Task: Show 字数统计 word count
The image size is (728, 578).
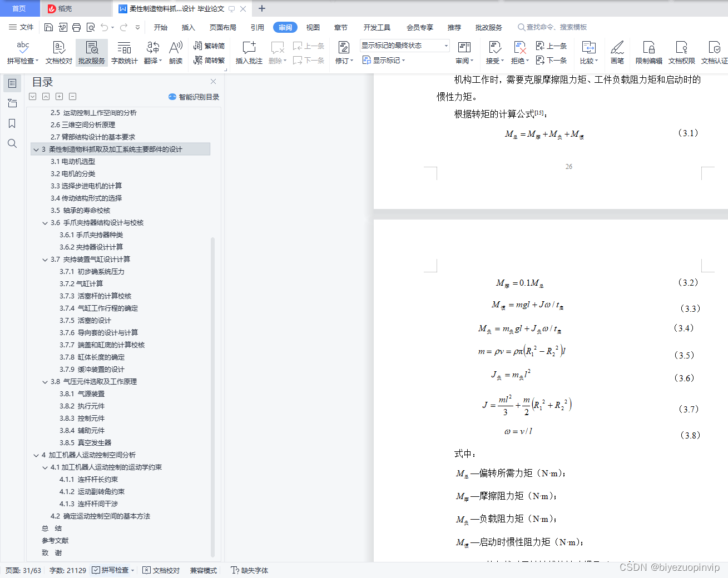Action: (x=125, y=53)
